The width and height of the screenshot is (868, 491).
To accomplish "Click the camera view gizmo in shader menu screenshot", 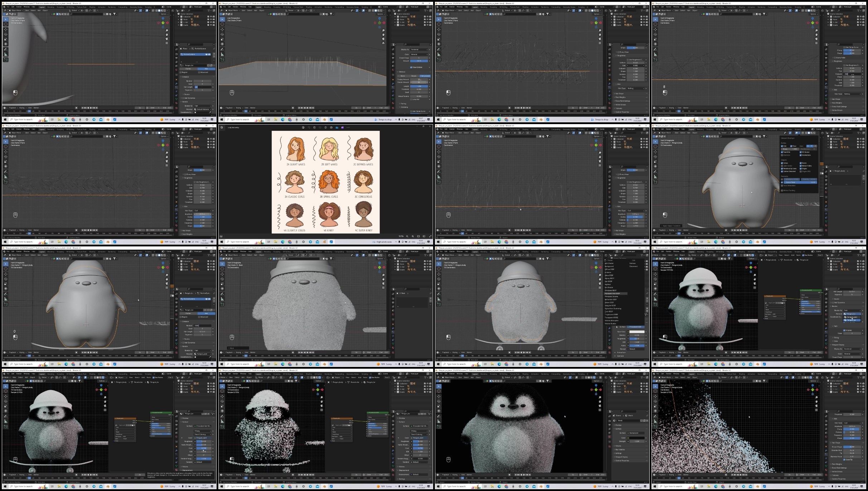I will 600,284.
